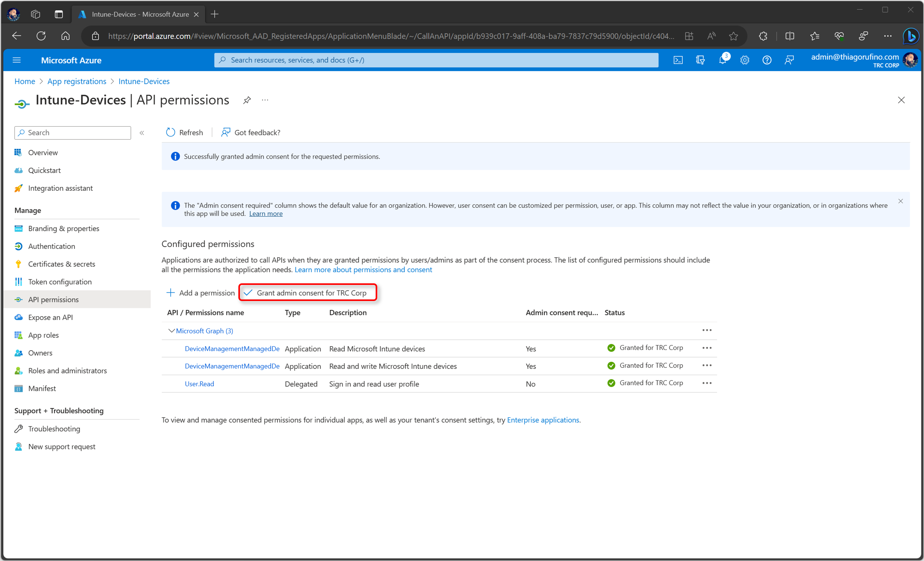Add this page to favorites star
This screenshot has width=924, height=561.
coord(733,36)
